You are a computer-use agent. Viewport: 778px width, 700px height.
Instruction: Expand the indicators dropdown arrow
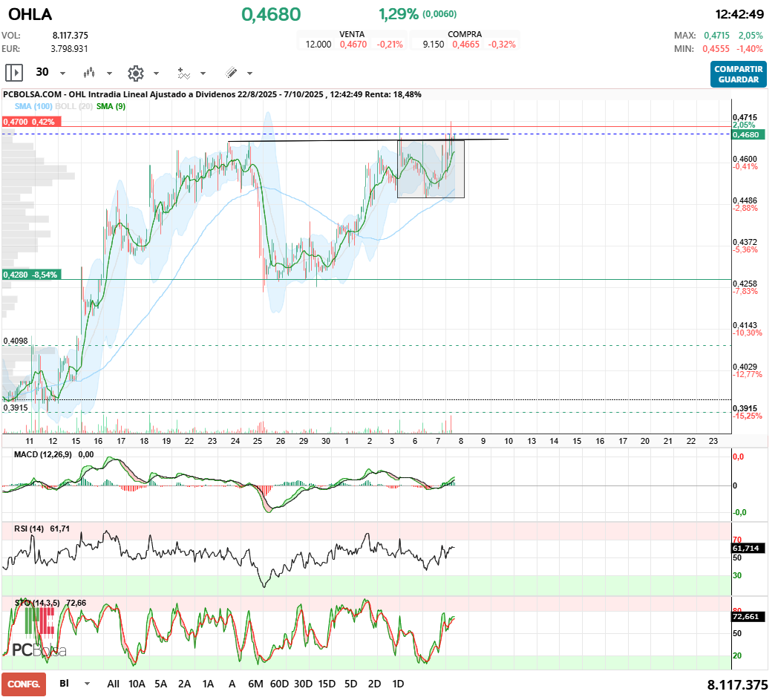pyautogui.click(x=203, y=73)
